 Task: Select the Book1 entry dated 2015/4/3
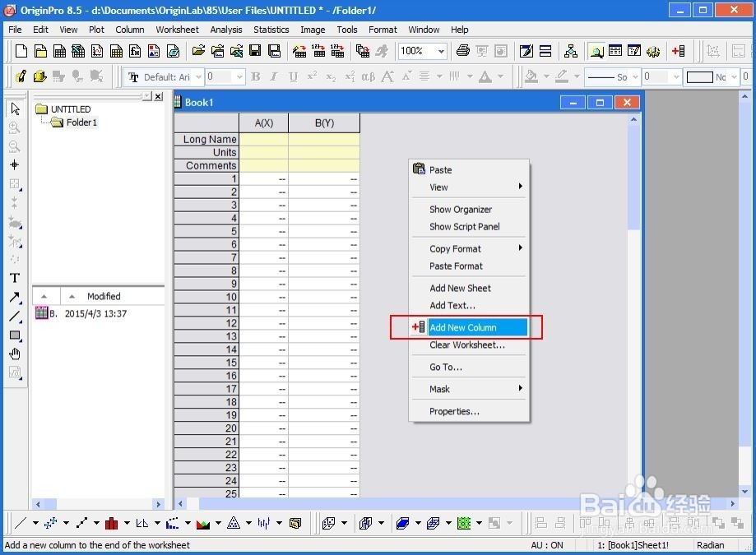[x=81, y=313]
